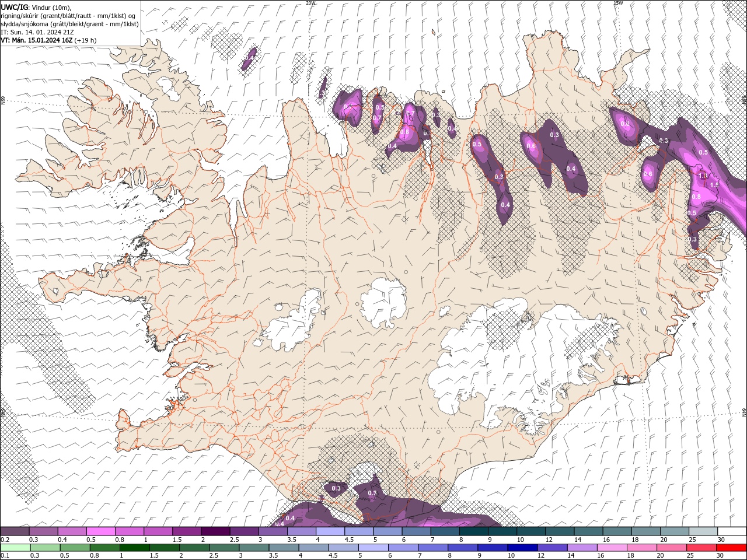The width and height of the screenshot is (747, 560).
Task: Choose the 20 rose swatch in rain legend
Action: coord(671,548)
